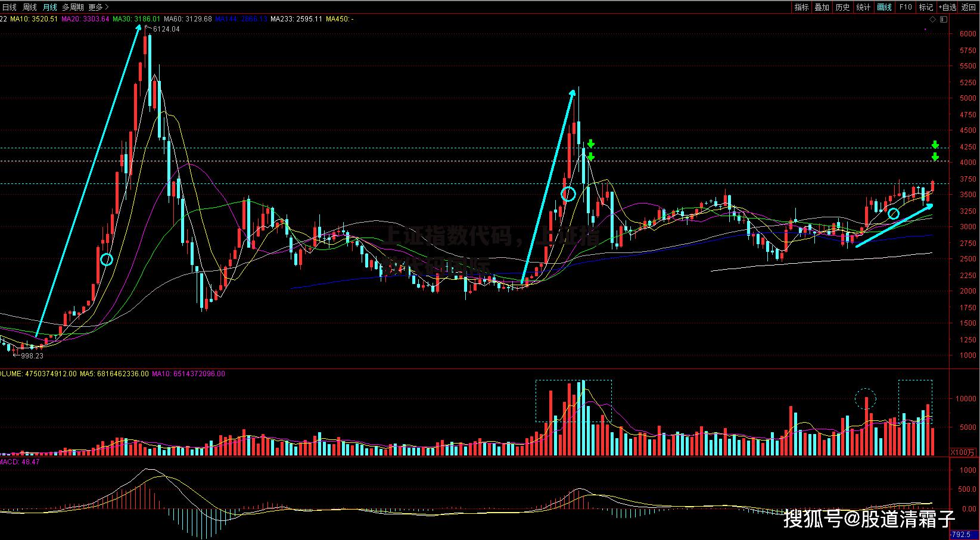The width and height of the screenshot is (980, 540).
Task: Click the volume MA10: 6514372096.00 label
Action: (x=188, y=374)
